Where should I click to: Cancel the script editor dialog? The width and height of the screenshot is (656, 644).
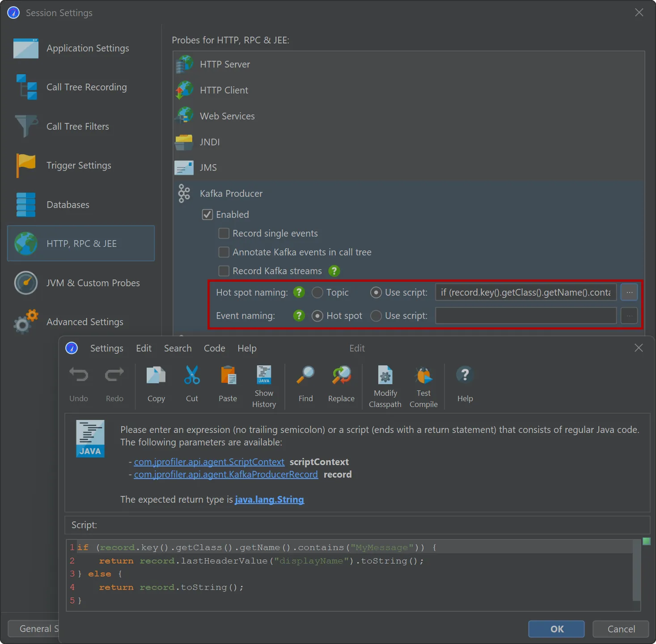click(621, 629)
